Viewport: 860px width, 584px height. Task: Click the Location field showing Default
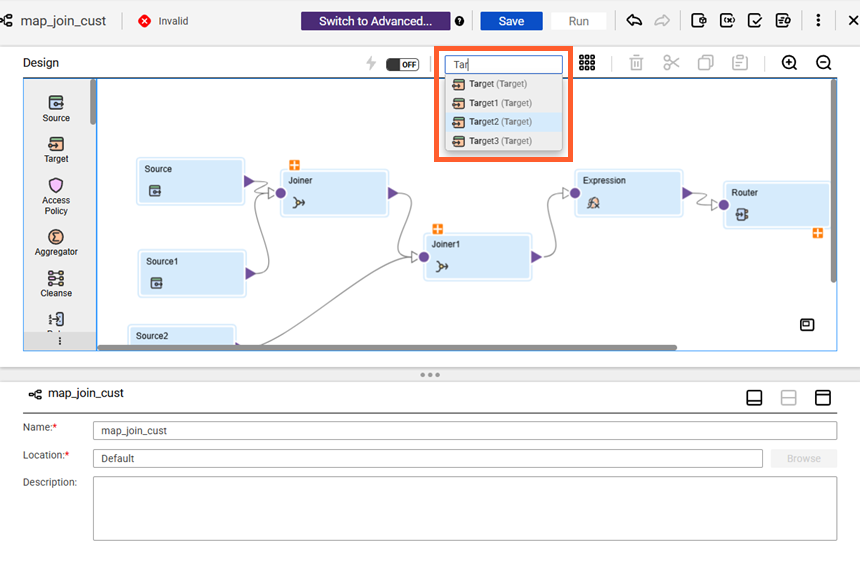[428, 458]
